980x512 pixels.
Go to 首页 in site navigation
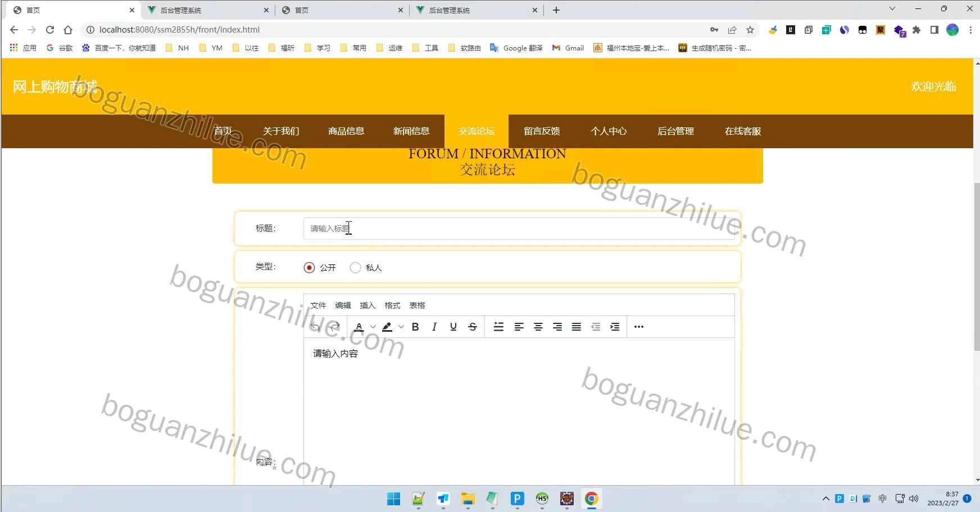point(223,131)
